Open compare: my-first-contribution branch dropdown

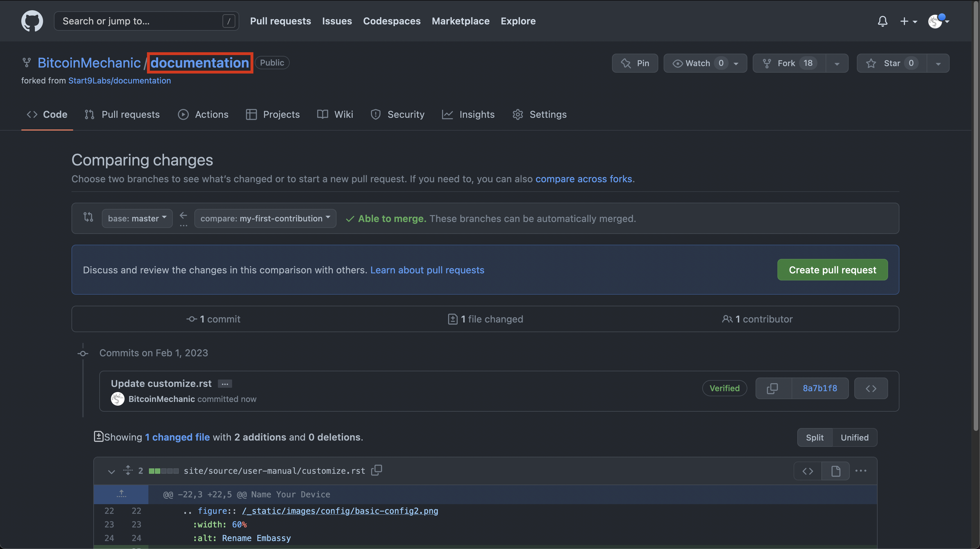pos(265,219)
